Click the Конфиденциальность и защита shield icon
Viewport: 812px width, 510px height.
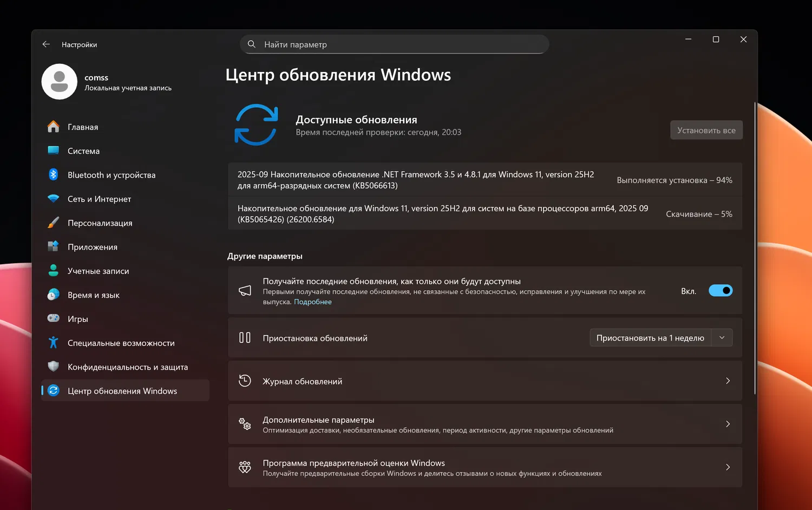point(53,367)
